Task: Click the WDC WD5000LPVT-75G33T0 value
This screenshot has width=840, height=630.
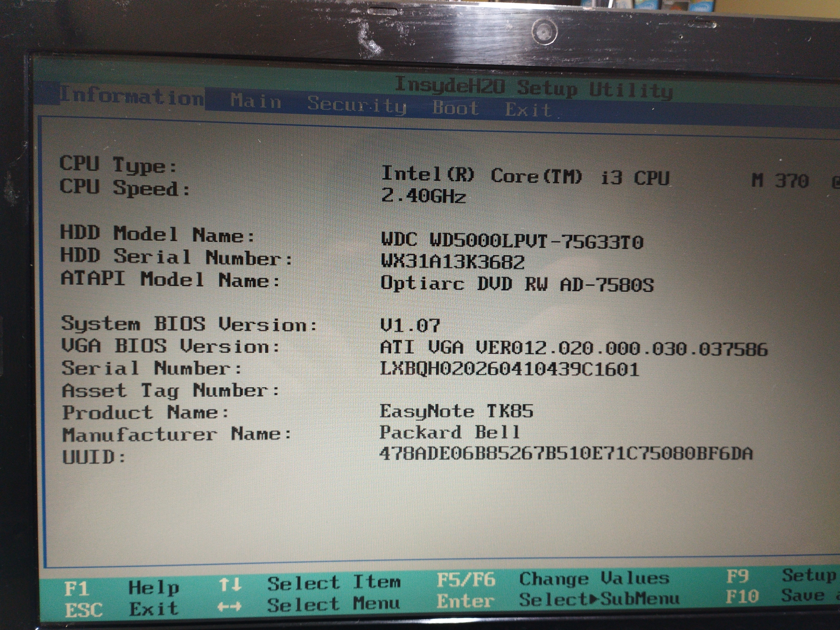Action: (x=512, y=241)
